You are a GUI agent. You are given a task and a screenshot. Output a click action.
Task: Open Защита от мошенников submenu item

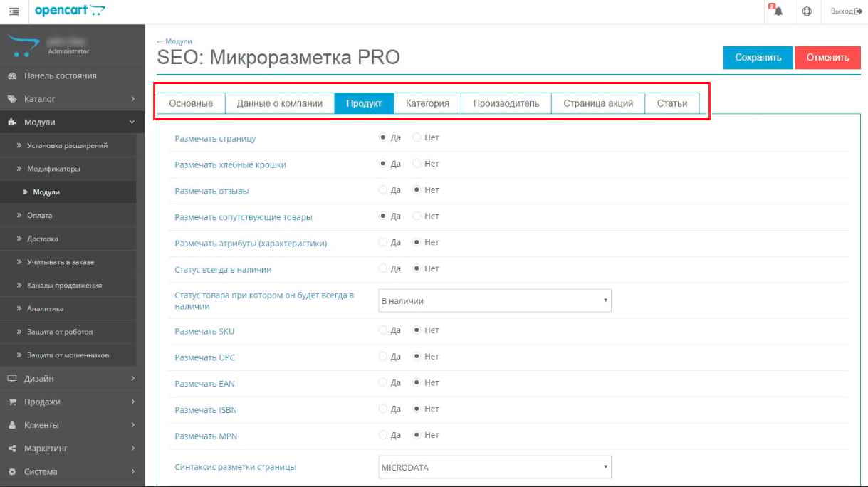68,355
